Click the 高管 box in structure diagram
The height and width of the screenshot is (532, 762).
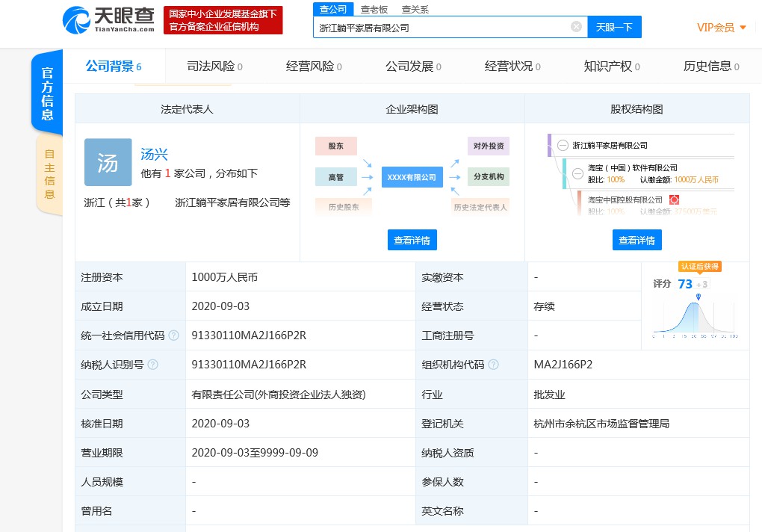coord(336,177)
